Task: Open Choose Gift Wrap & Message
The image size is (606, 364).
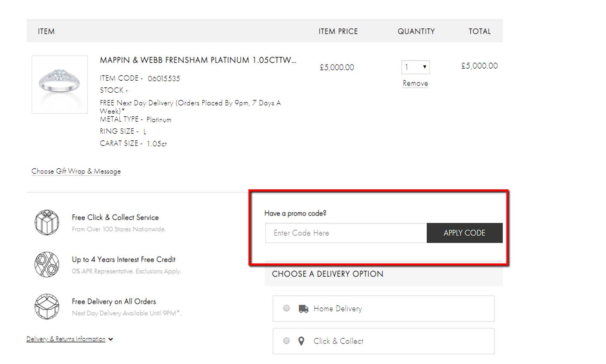Action: tap(76, 171)
